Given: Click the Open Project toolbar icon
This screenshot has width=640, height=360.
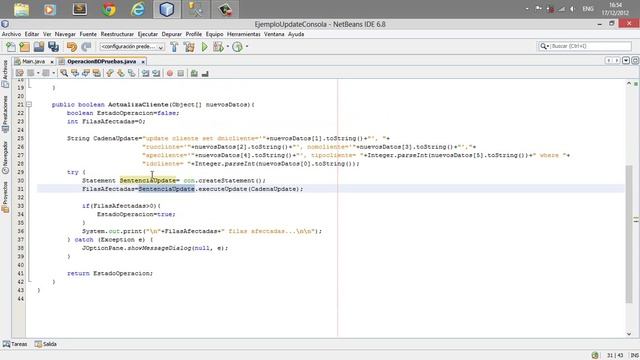Looking at the screenshot, I should pyautogui.click(x=39, y=47).
